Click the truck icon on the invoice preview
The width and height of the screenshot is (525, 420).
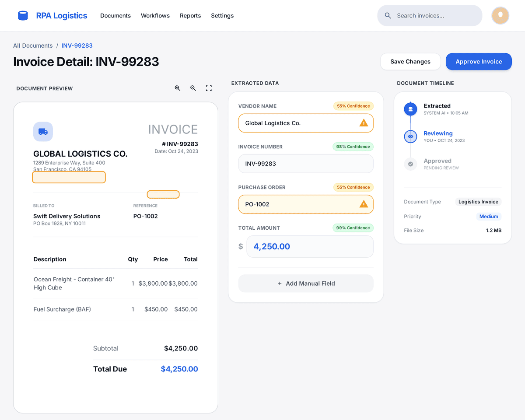click(43, 132)
